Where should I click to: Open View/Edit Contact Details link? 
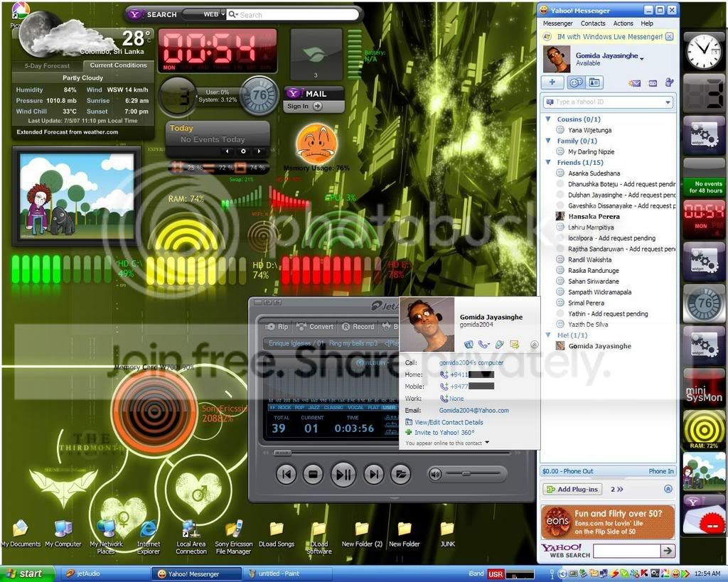tap(449, 422)
